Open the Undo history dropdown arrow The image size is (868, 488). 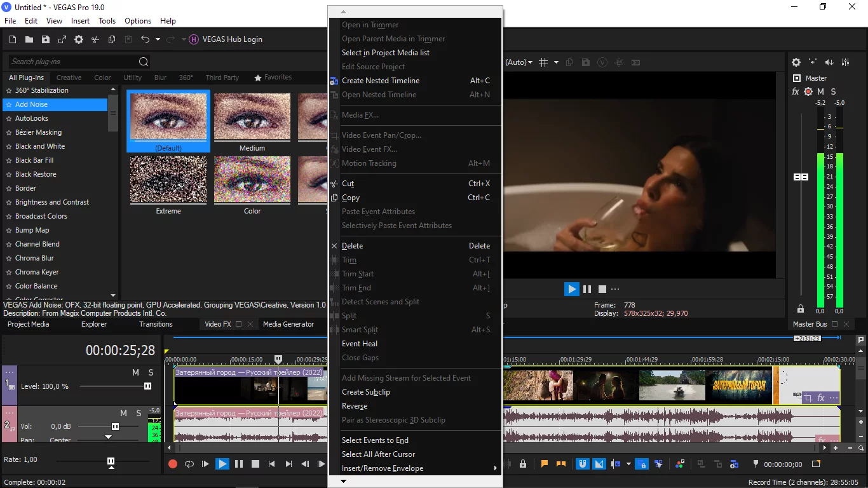coord(156,39)
